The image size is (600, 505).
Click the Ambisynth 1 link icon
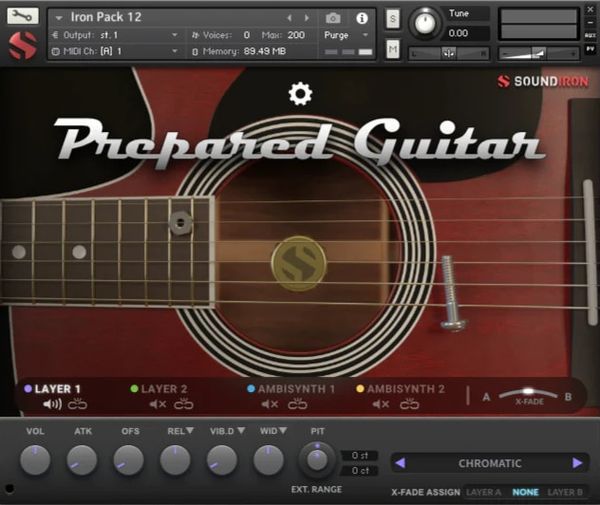(297, 404)
